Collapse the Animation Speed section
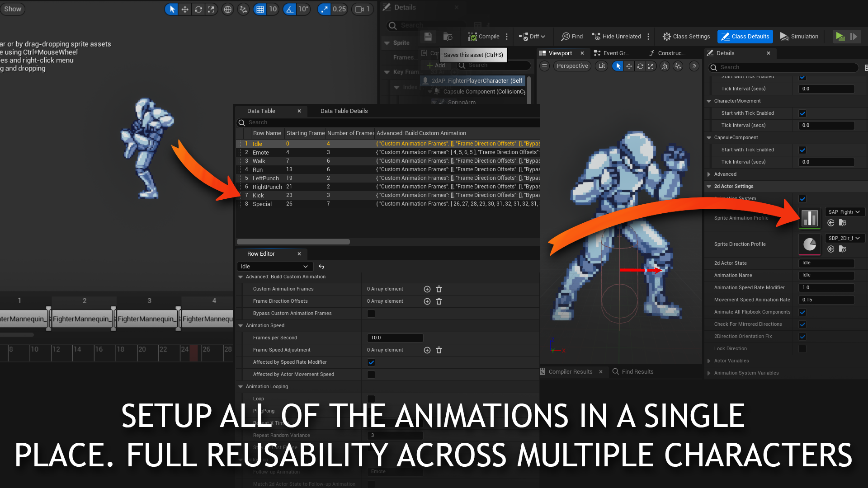This screenshot has width=868, height=488. (241, 325)
